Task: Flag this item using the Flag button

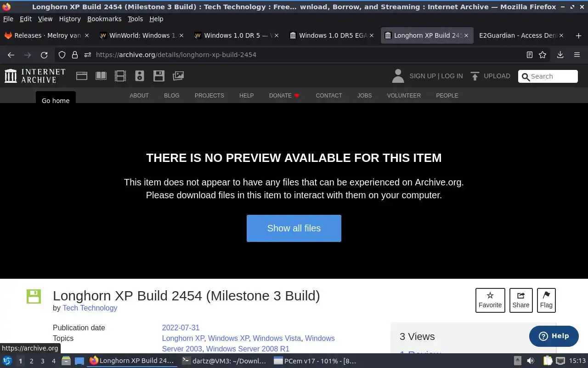Action: pyautogui.click(x=546, y=300)
